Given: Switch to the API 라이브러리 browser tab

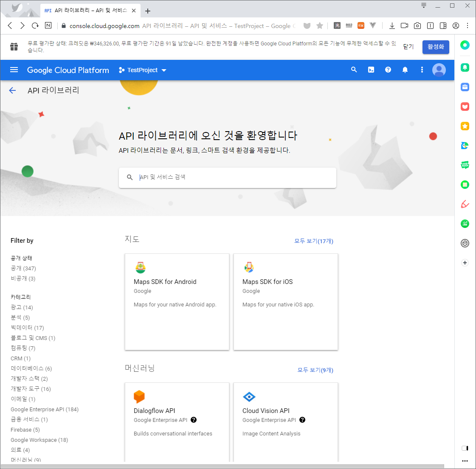Looking at the screenshot, I should [90, 11].
